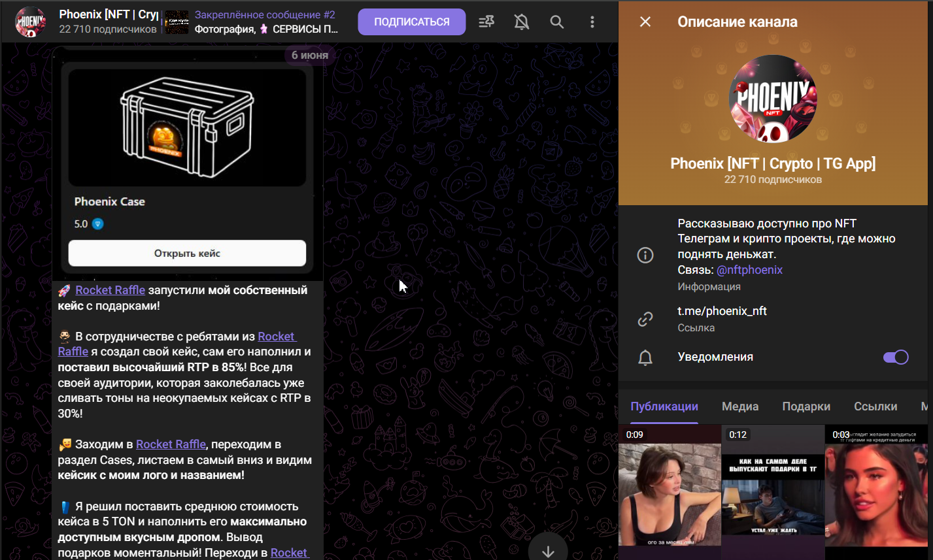Open the 0:09 video thumbnail
The height and width of the screenshot is (560, 933).
point(670,492)
